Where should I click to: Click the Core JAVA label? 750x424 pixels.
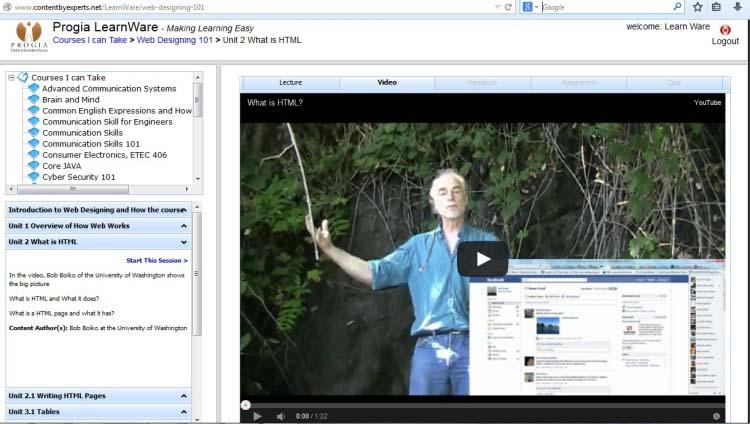click(x=62, y=166)
